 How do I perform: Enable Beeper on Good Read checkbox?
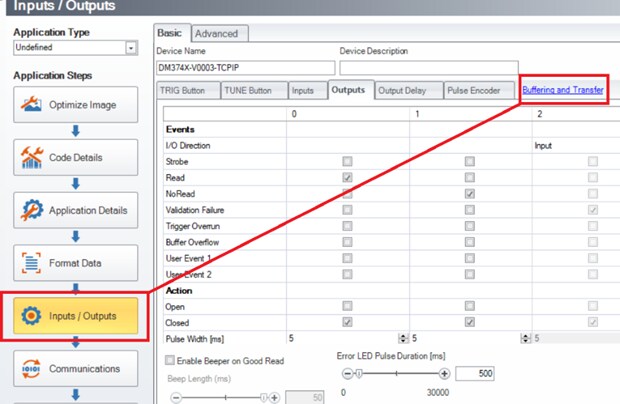[x=169, y=359]
